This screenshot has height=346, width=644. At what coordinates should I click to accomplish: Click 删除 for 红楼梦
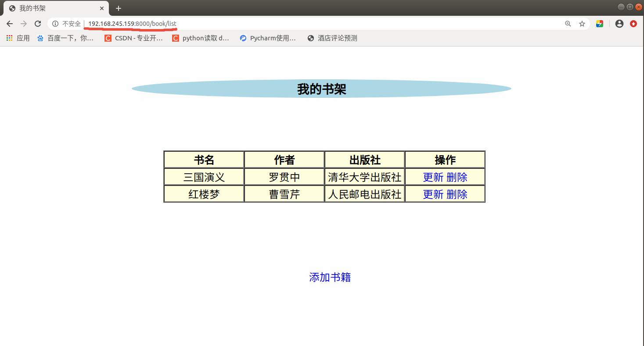[458, 194]
